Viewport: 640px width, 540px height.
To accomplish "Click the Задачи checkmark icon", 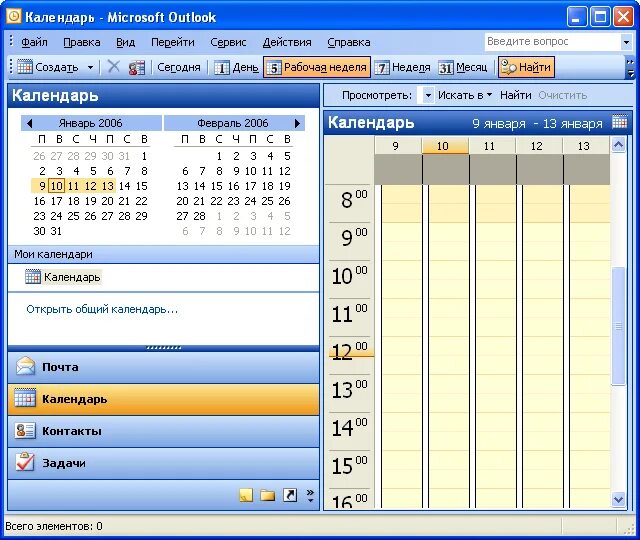I will point(25,462).
